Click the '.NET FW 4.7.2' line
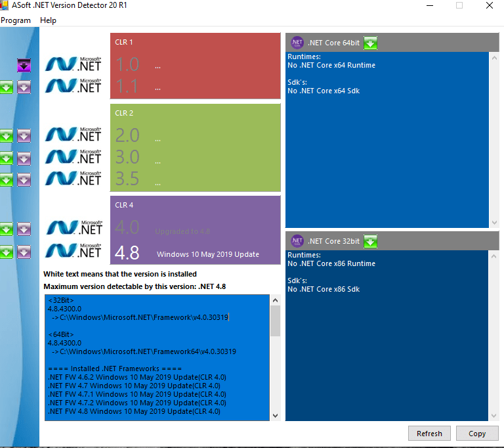Screen dimensions: 504x448 coord(137,403)
